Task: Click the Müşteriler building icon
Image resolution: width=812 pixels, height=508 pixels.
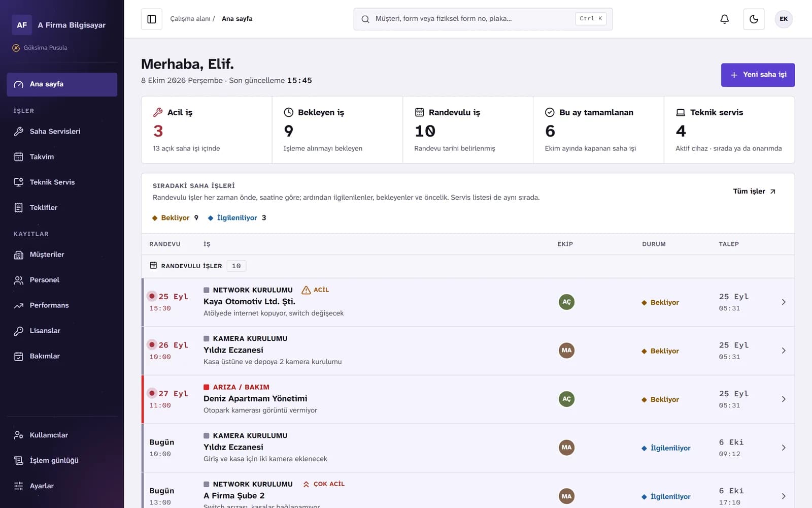Action: (19, 255)
